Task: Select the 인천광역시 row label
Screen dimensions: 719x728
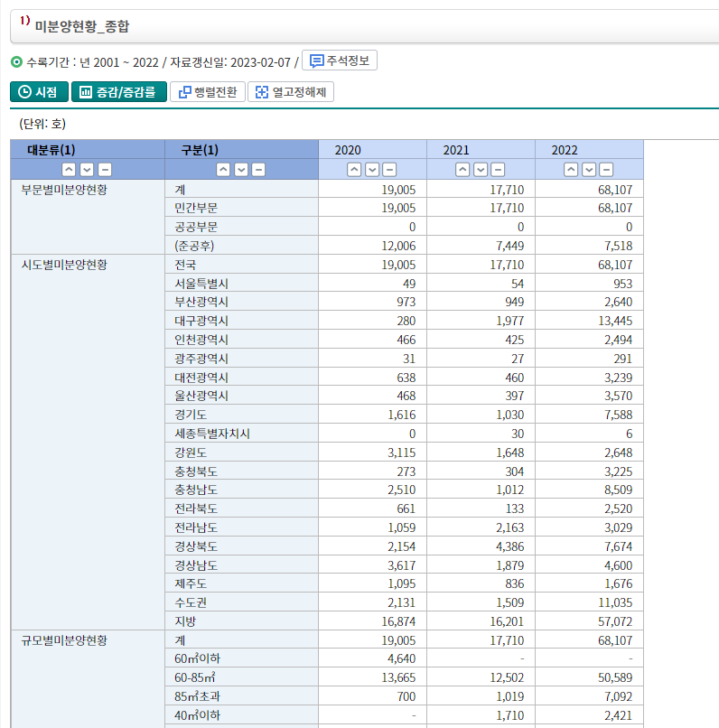Action: pyautogui.click(x=201, y=340)
